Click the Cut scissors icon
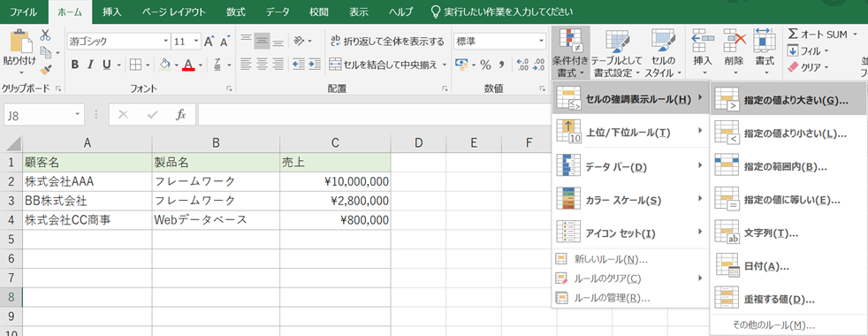 (45, 34)
